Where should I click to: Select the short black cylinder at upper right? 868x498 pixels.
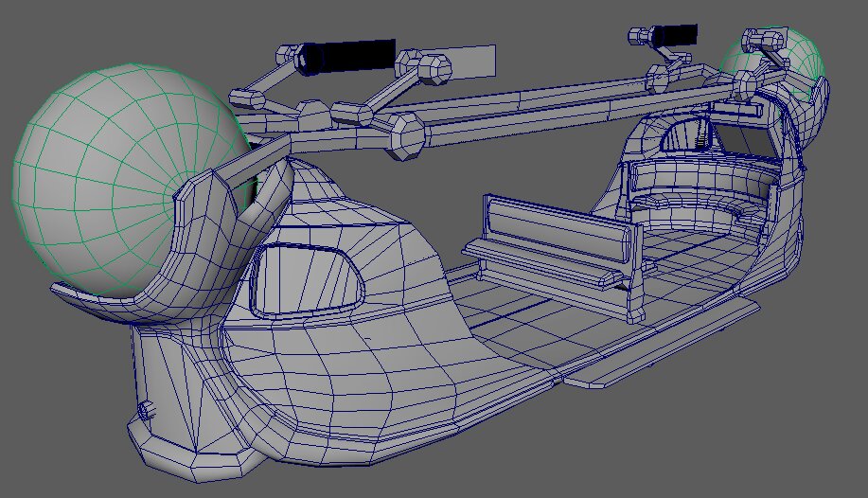(x=674, y=36)
